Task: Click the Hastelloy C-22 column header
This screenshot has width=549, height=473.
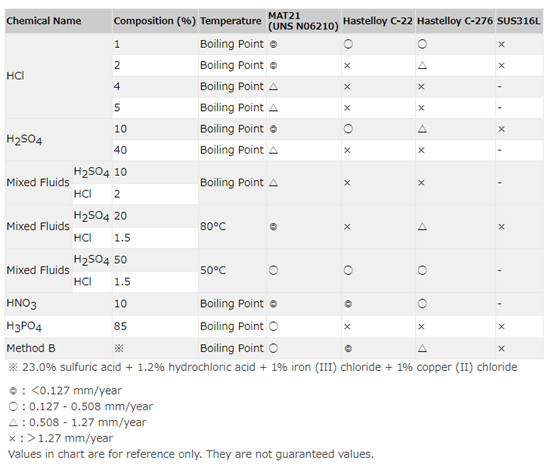Action: [x=378, y=21]
